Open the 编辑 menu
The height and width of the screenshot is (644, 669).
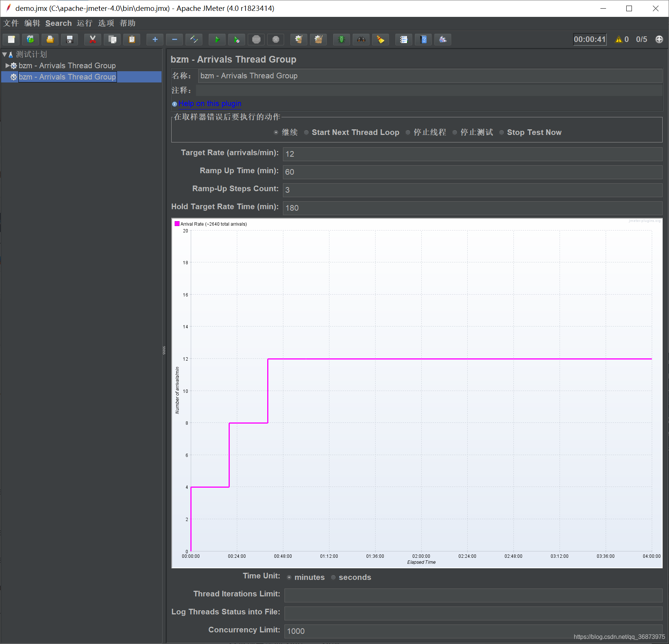(32, 23)
